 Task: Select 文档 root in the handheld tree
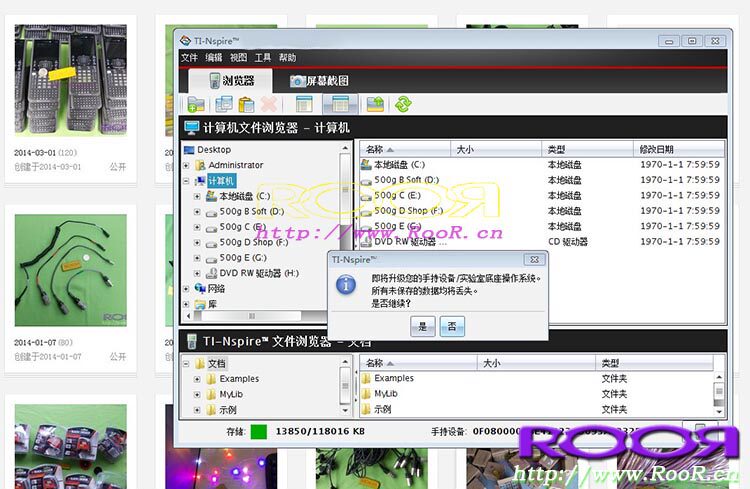click(x=217, y=364)
